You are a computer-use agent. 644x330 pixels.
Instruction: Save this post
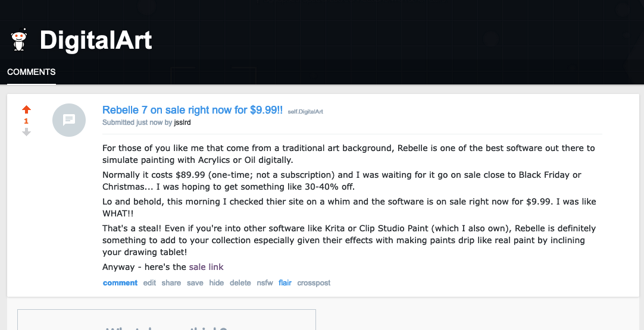195,283
